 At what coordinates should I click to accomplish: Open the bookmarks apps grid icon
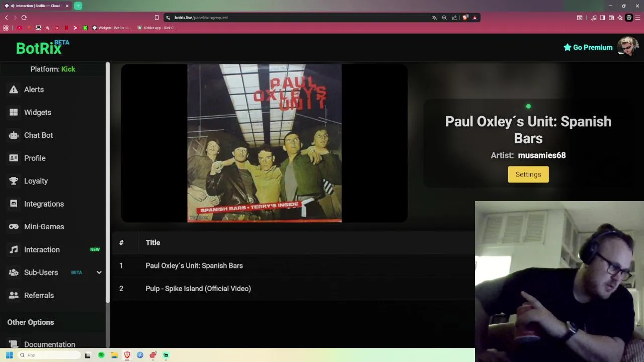[6, 28]
